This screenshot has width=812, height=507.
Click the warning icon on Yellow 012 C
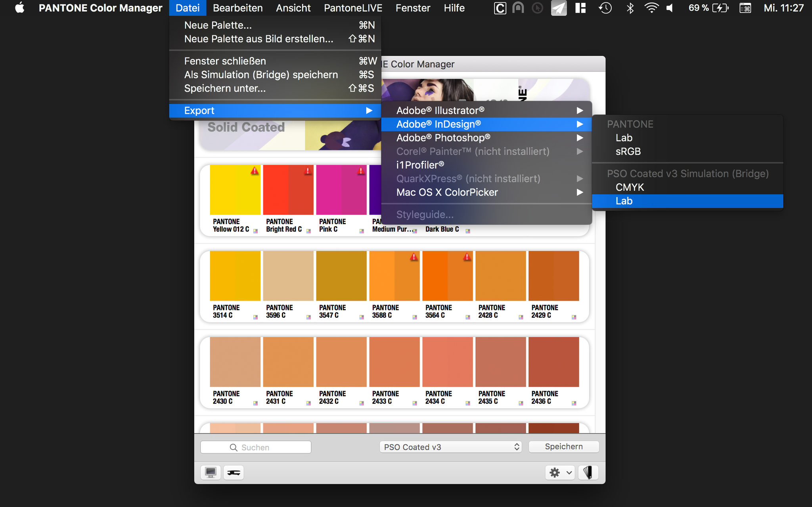click(255, 171)
